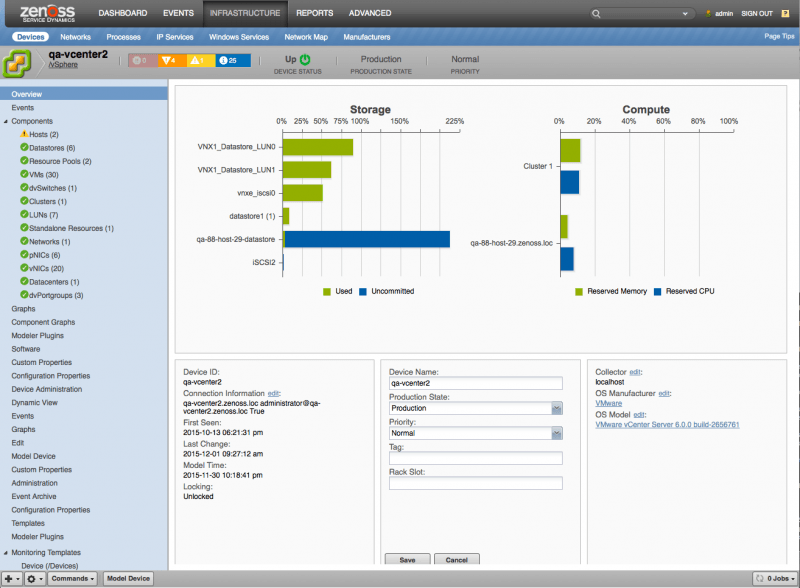
Task: Click the vSphere device icon
Action: (17, 64)
